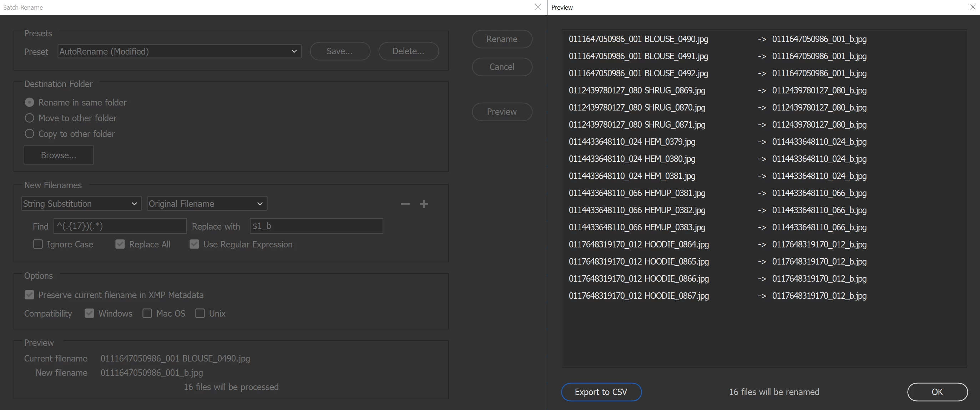Click the Find regex input field
The height and width of the screenshot is (410, 980).
tap(120, 226)
